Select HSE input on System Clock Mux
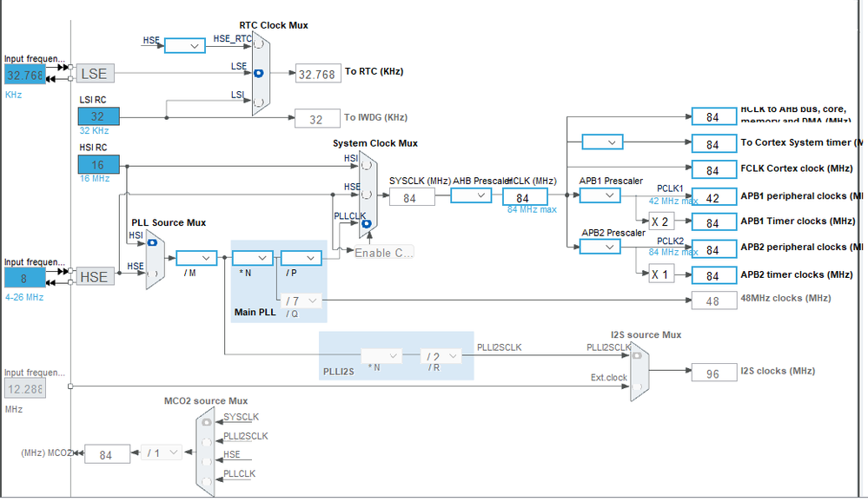The width and height of the screenshot is (868, 502). pyautogui.click(x=367, y=195)
